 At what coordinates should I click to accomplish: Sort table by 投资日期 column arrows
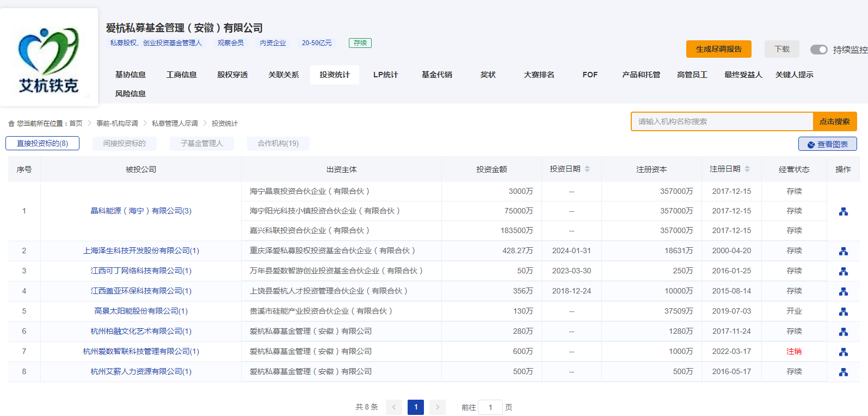[587, 169]
